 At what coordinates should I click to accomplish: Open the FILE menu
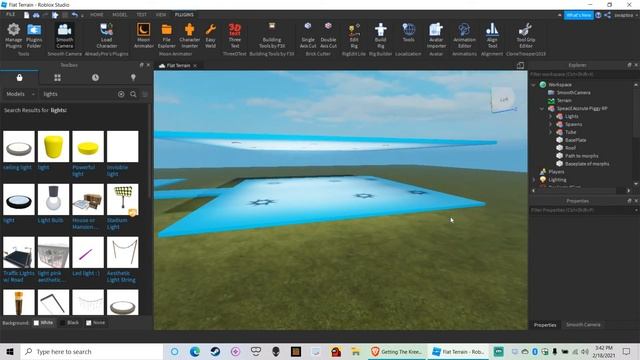11,14
